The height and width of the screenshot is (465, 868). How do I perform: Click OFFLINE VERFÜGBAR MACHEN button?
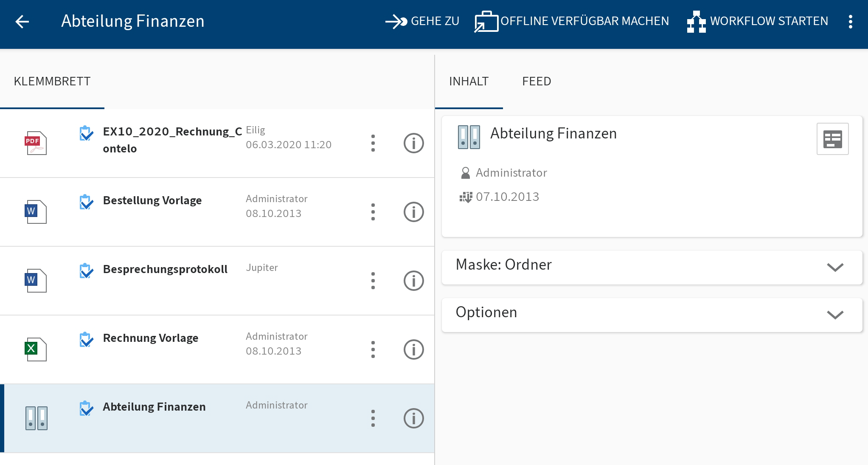572,21
